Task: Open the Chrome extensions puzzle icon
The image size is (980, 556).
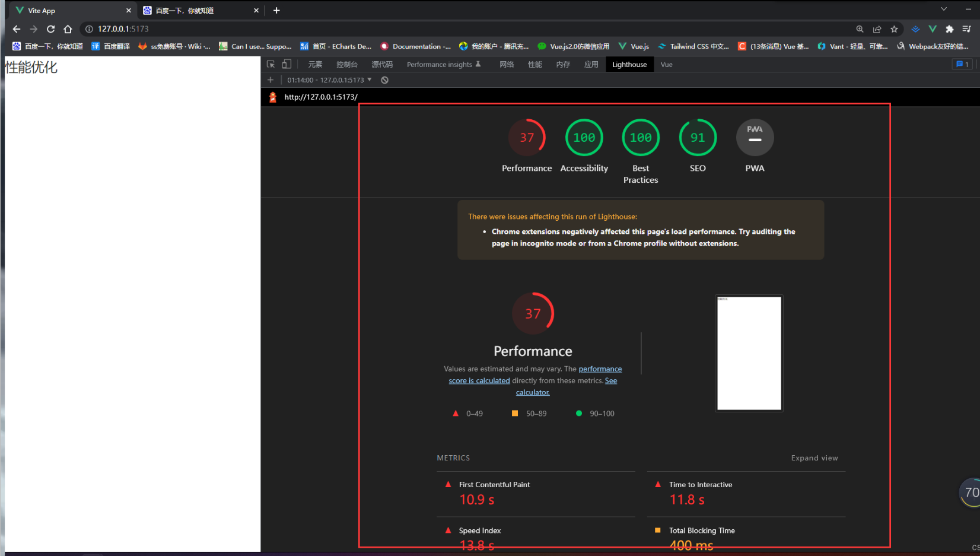Action: point(949,29)
